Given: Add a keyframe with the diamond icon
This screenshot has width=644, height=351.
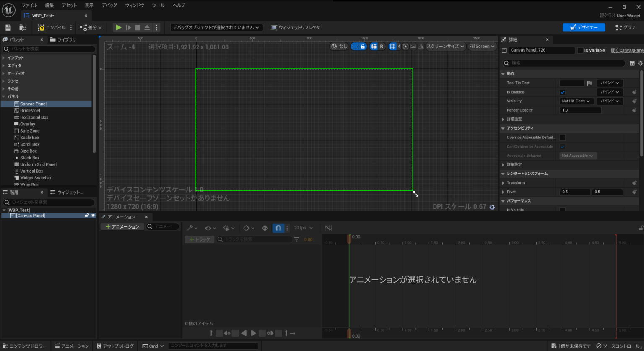Looking at the screenshot, I should (x=247, y=228).
